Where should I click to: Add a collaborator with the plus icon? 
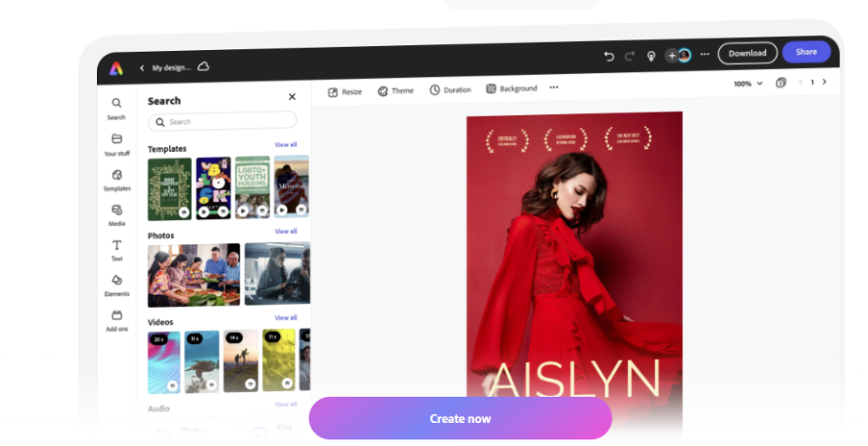(671, 56)
